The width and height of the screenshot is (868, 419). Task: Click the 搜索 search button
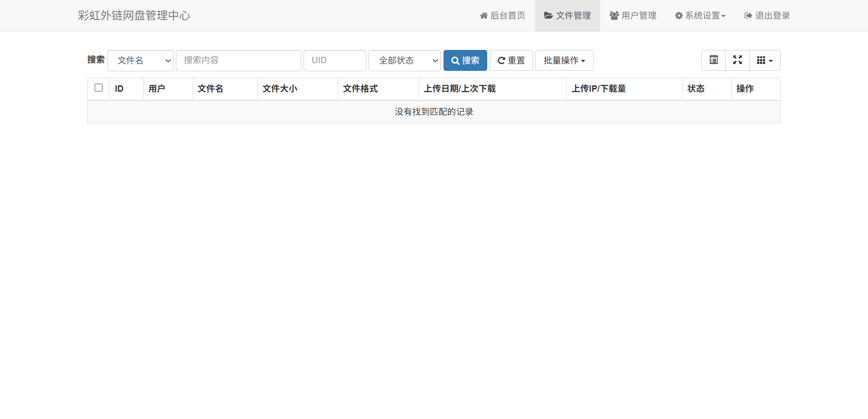[x=465, y=60]
